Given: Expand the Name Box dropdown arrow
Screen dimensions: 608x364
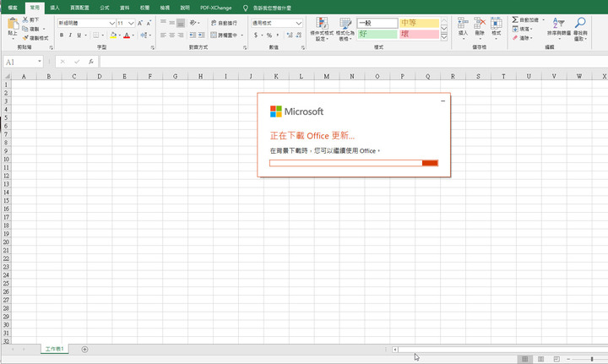Looking at the screenshot, I should [40, 62].
